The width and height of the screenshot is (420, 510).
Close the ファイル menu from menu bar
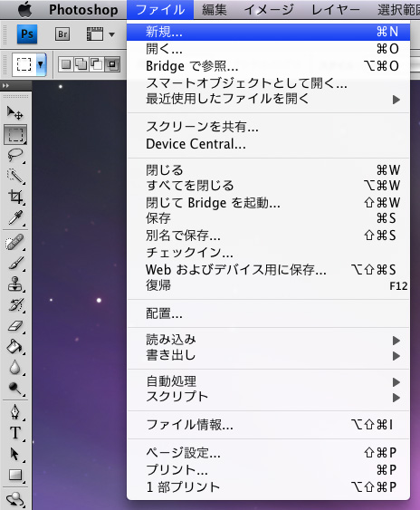160,10
